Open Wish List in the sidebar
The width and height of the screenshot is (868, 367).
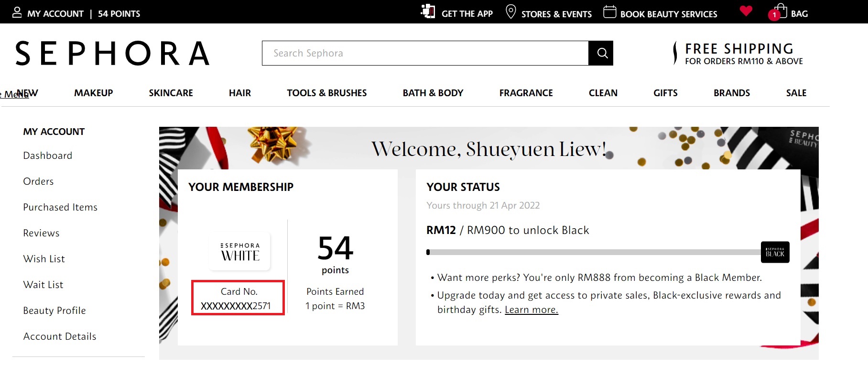(x=44, y=259)
